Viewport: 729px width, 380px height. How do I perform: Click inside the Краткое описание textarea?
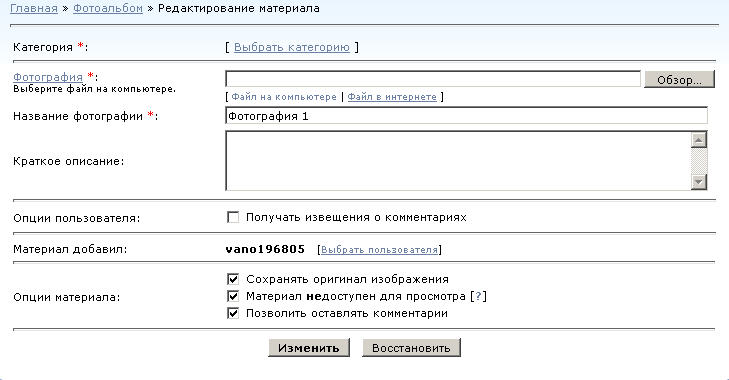pos(458,160)
